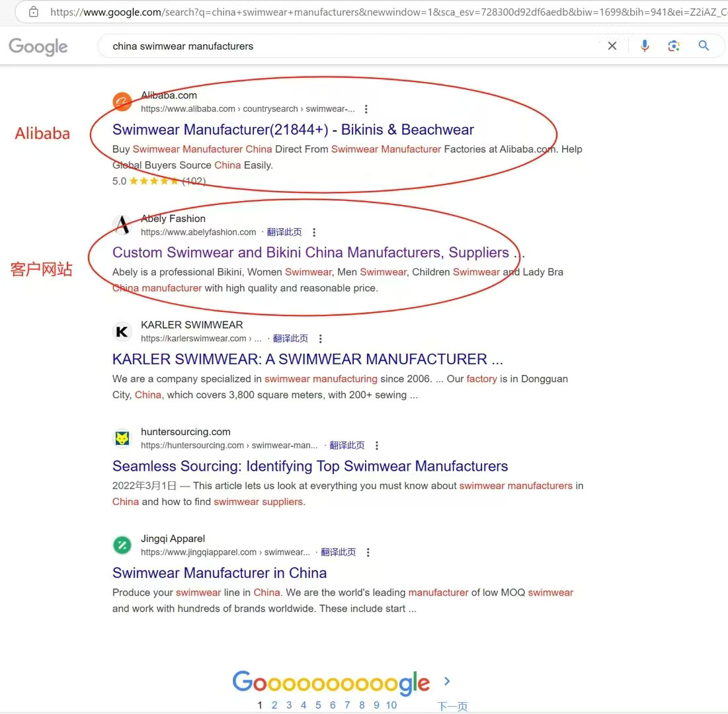Click the 5.0 star rating of Alibaba
Viewport: 728px width, 714px height.
click(159, 181)
